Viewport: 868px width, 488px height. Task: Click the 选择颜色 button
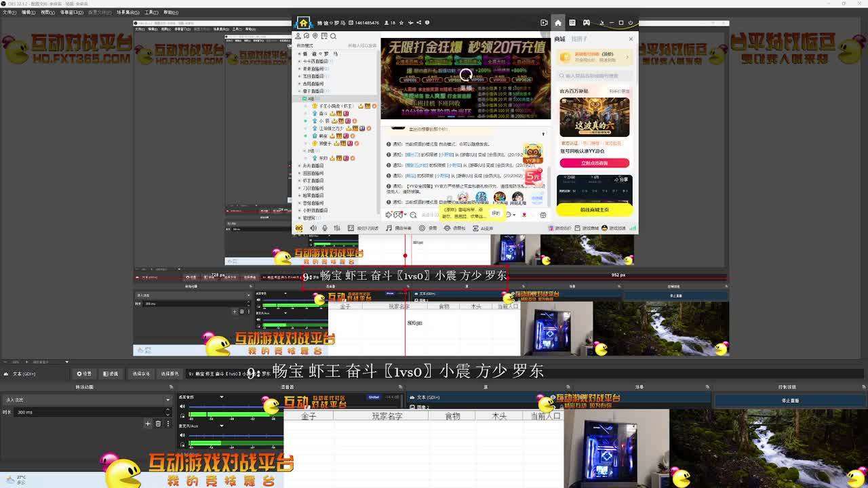170,374
